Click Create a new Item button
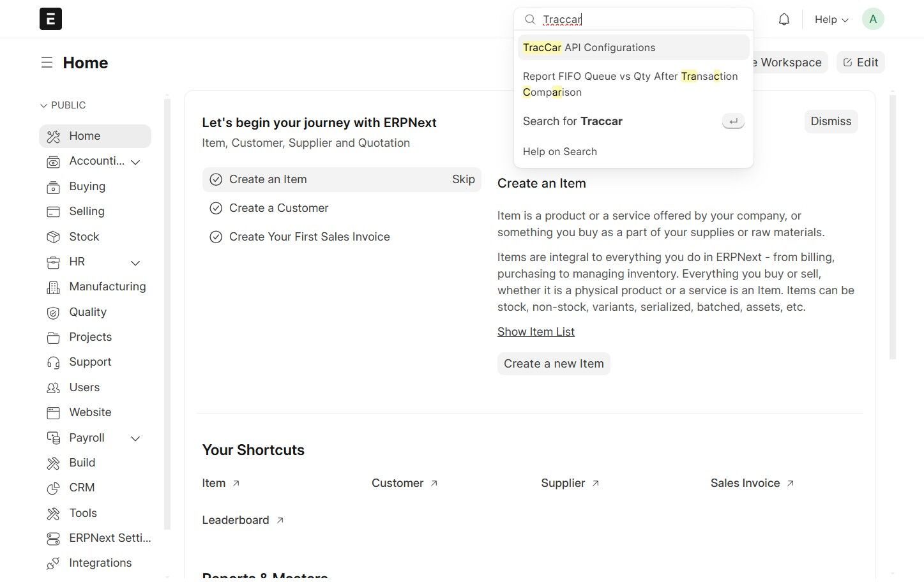 [554, 364]
